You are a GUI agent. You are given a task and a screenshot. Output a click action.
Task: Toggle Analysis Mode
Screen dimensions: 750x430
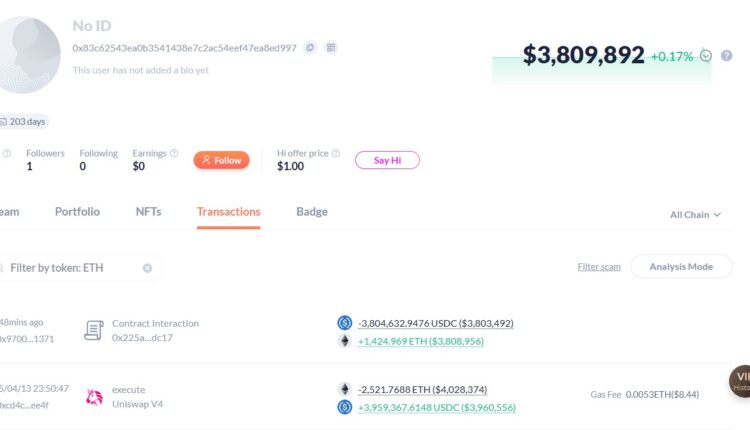pos(681,267)
